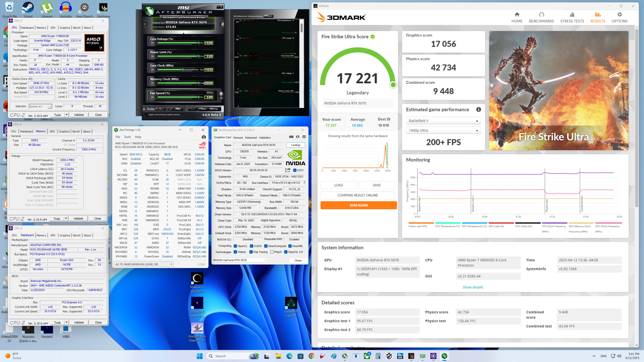Click COMPARE RESULT ONLINE button
The width and height of the screenshot is (644, 362).
tap(358, 195)
